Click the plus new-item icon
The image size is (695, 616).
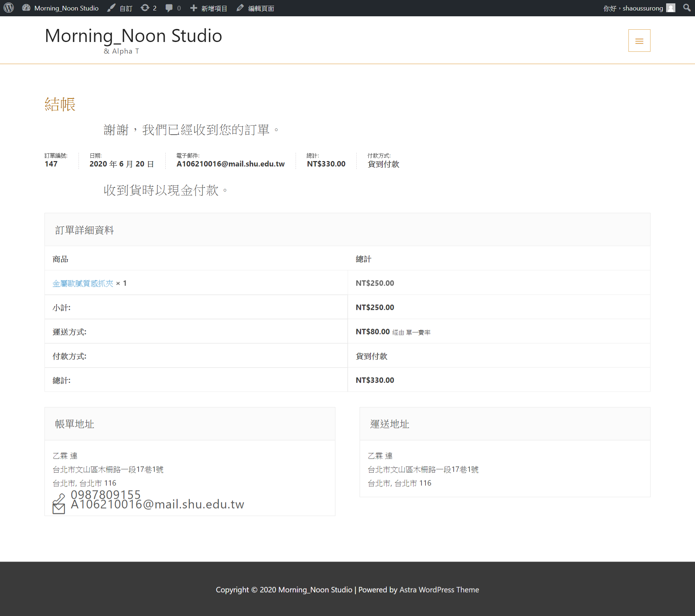[194, 8]
